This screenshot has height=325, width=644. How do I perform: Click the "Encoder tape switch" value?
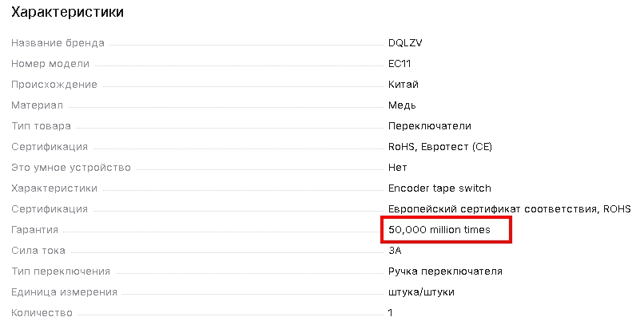439,188
